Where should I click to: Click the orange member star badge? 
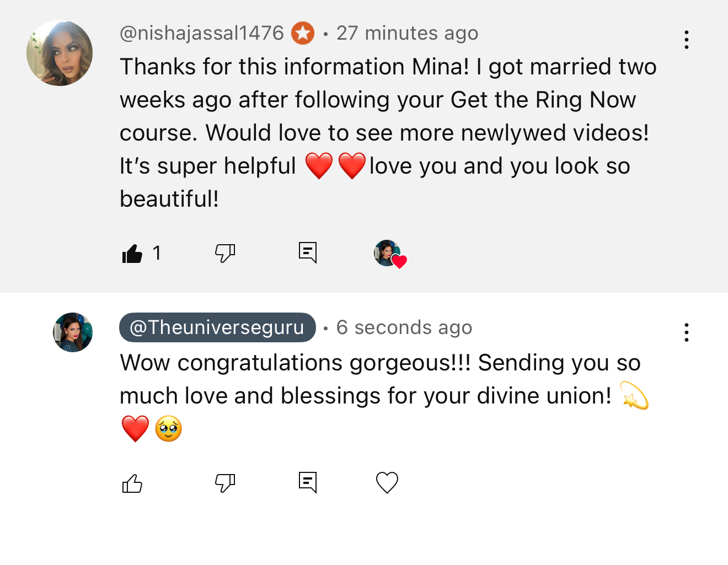pyautogui.click(x=303, y=33)
